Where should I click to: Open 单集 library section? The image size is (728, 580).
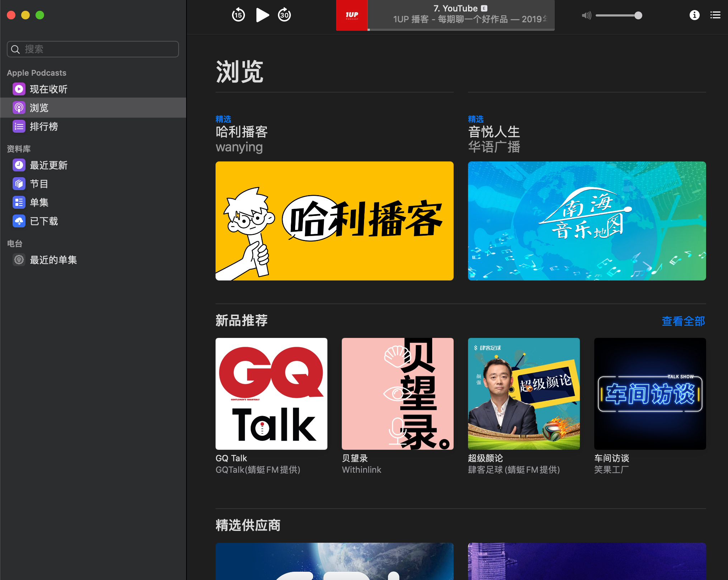point(39,202)
